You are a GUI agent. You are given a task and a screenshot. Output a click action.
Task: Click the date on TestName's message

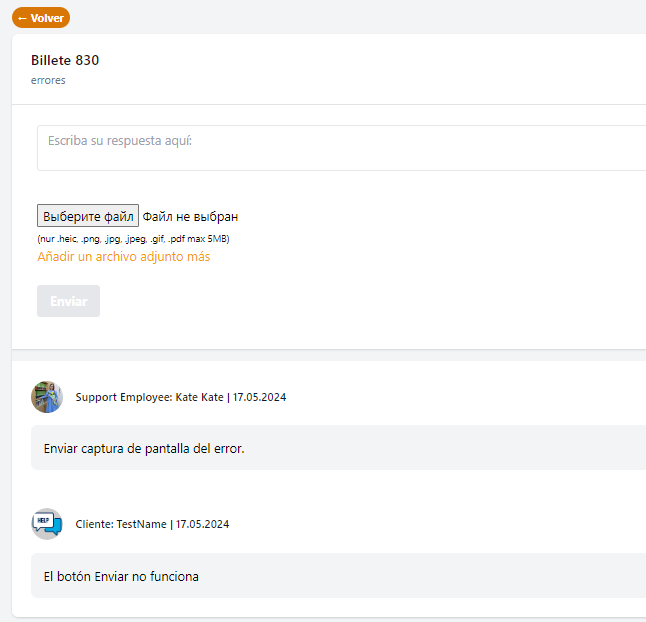click(202, 524)
